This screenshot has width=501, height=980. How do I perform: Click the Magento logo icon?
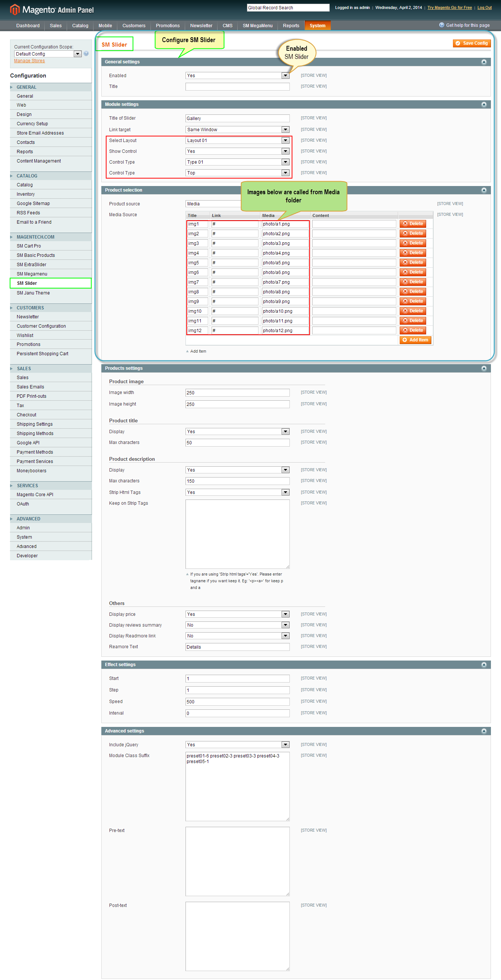tap(15, 10)
